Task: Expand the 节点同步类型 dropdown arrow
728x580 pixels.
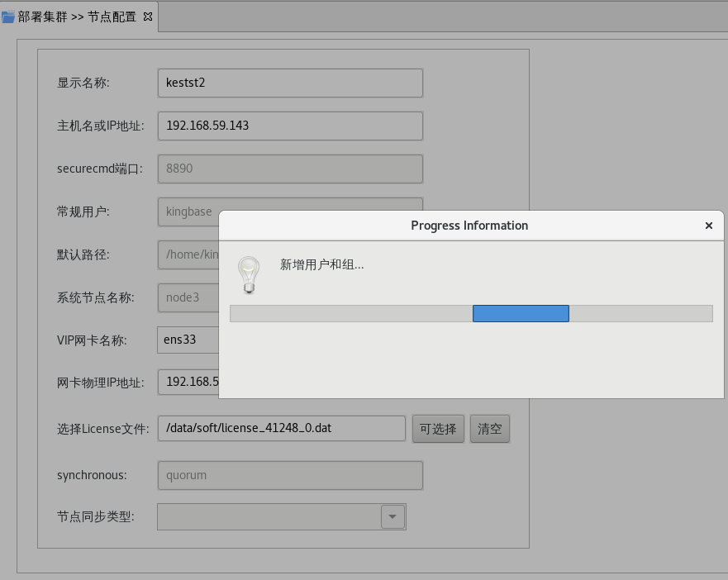Action: pos(393,517)
